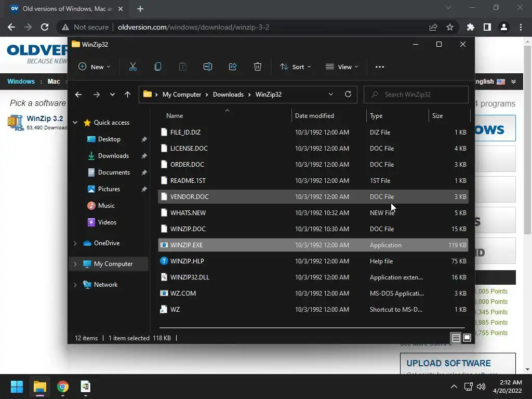Click the Cut scissors icon in Explorer toolbar
This screenshot has height=399, width=532.
tap(132, 67)
